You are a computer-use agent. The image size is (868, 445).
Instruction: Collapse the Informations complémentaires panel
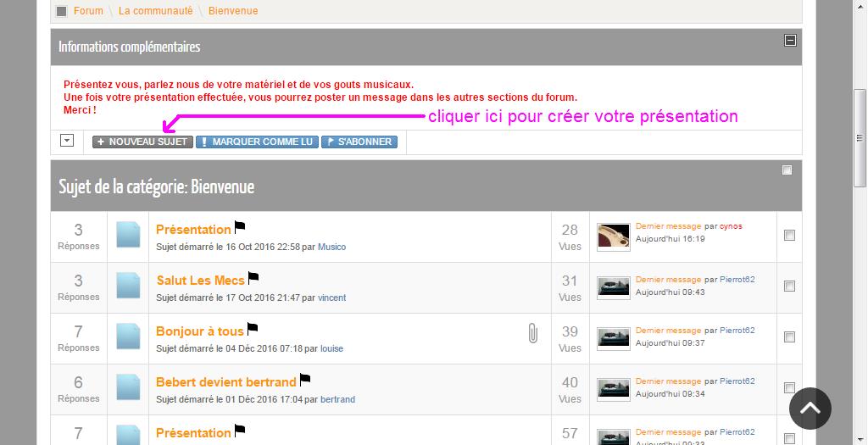pyautogui.click(x=790, y=40)
